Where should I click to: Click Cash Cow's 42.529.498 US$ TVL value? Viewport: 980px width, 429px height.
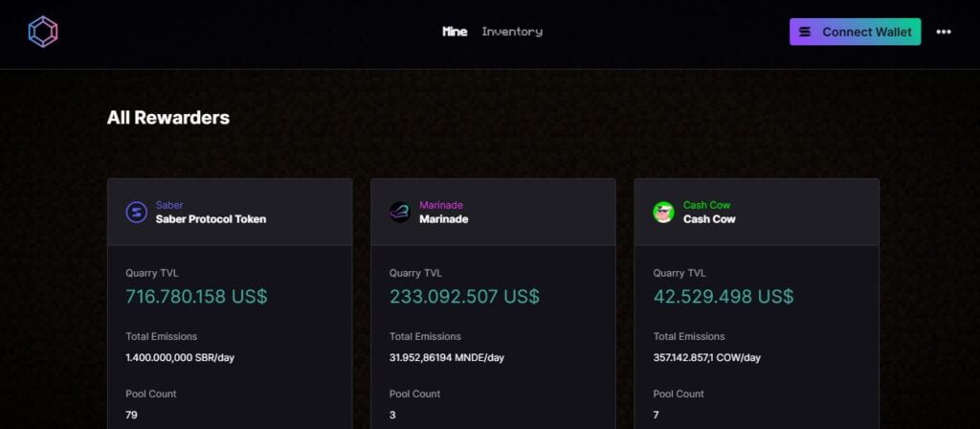[x=723, y=296]
